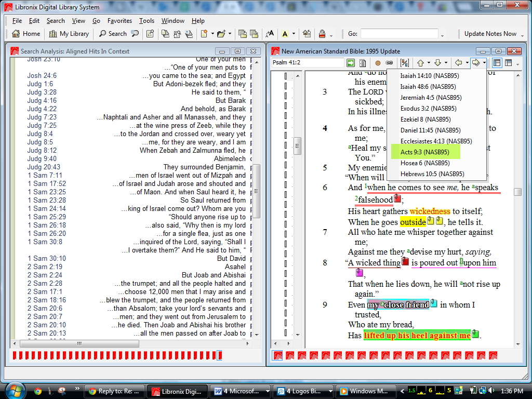Image resolution: width=532 pixels, height=399 pixels.
Task: Expand the back history dropdown
Action: click(x=467, y=63)
